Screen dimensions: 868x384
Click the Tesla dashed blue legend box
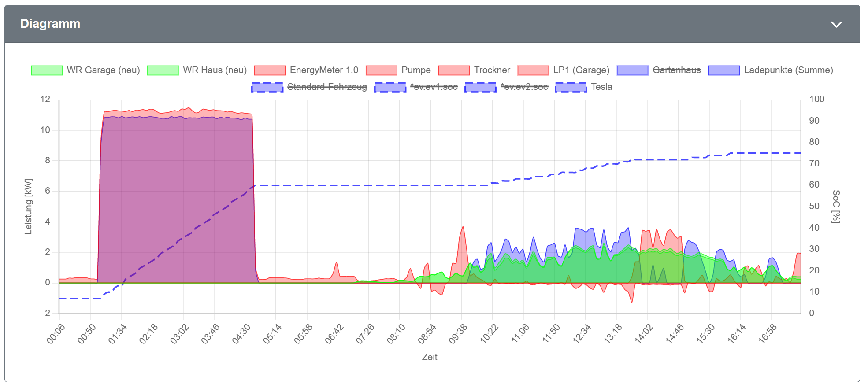click(571, 87)
